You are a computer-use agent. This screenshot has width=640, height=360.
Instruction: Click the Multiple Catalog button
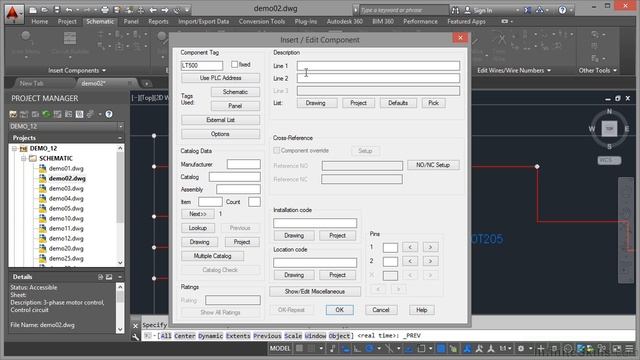click(x=213, y=256)
